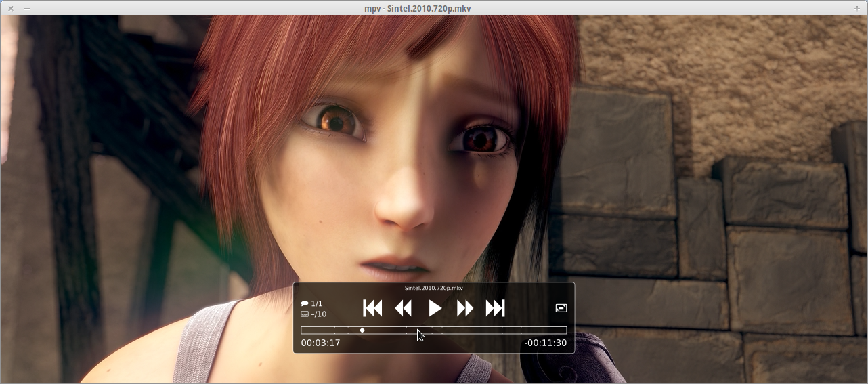Viewport: 868px width, 384px height.
Task: Click the Sintel.2010.720p.mkv title in the controller
Action: [434, 289]
